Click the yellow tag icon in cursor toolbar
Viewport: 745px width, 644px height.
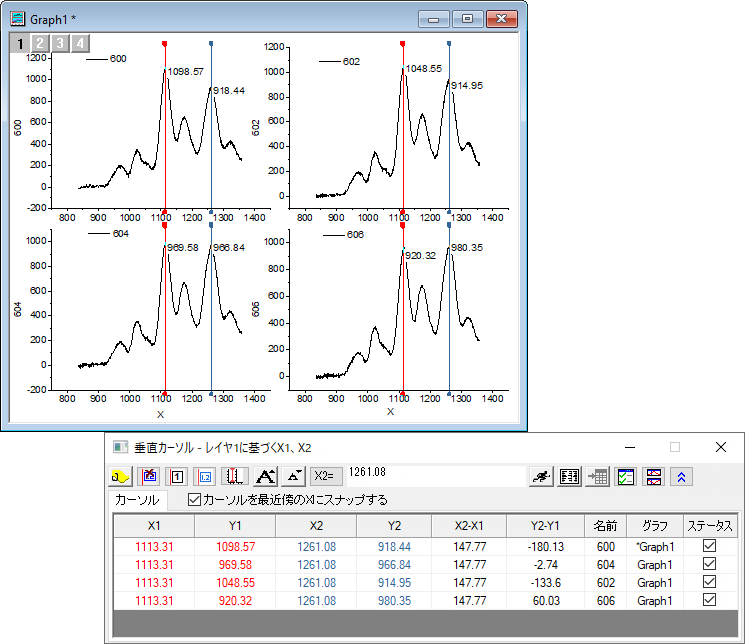(x=121, y=476)
